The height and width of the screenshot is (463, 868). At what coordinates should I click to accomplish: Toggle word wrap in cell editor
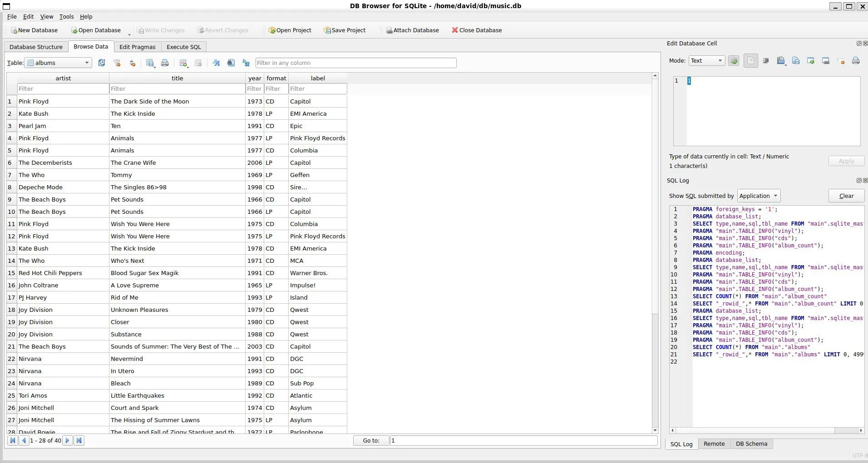(751, 61)
